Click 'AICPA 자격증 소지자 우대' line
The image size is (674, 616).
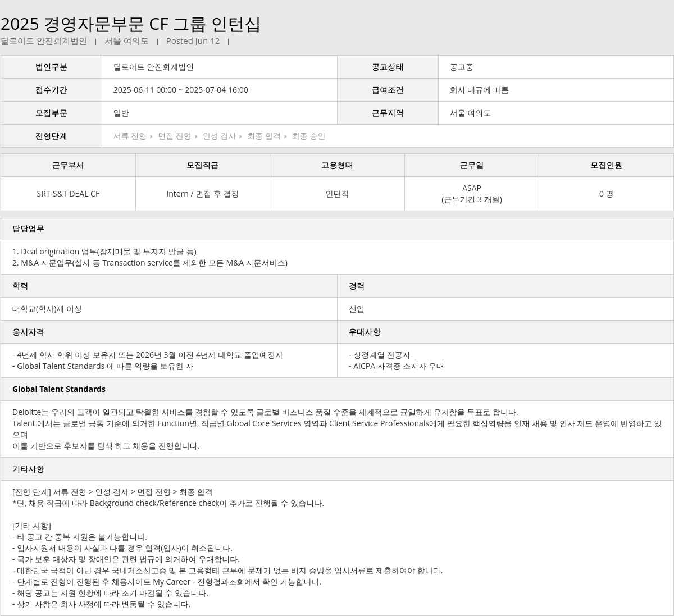pos(397,366)
